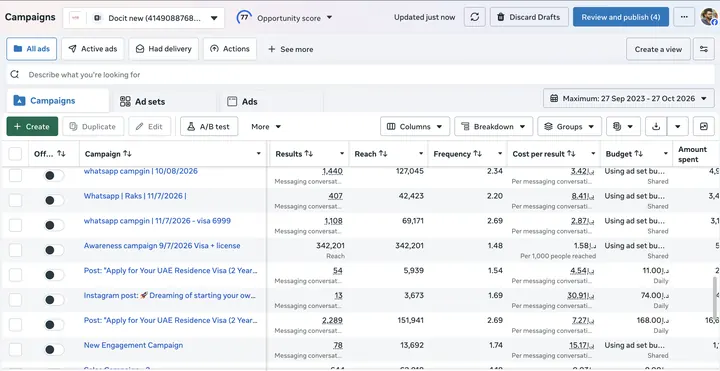Sort by the Results column arrows
The height and width of the screenshot is (371, 720).
[309, 154]
